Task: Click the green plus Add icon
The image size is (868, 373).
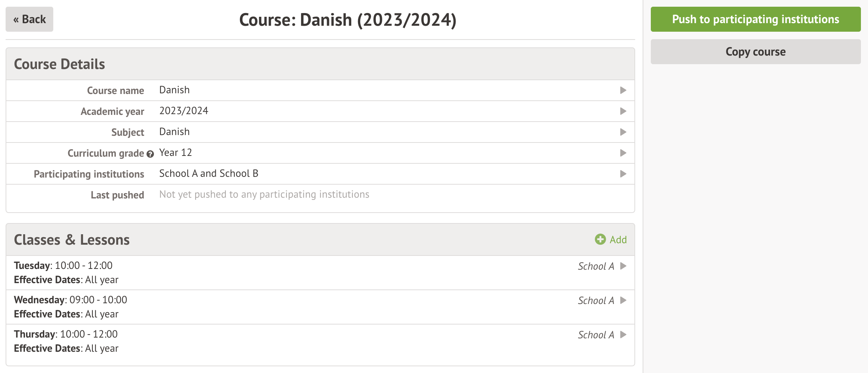Action: coord(600,239)
